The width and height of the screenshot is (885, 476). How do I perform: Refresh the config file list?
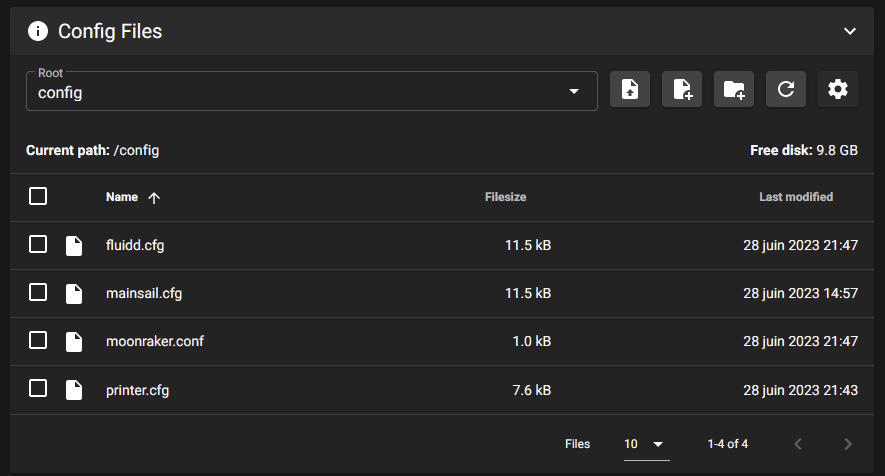786,90
